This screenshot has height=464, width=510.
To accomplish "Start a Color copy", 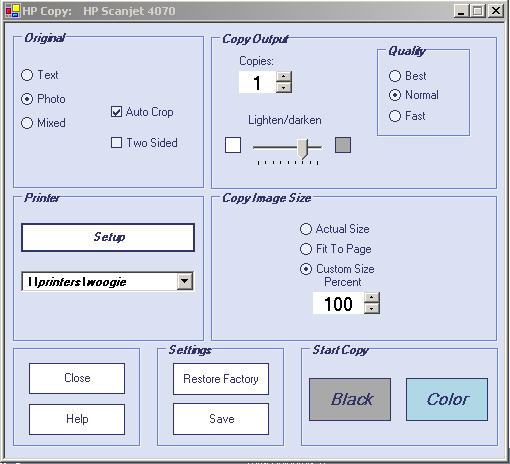I will point(447,399).
